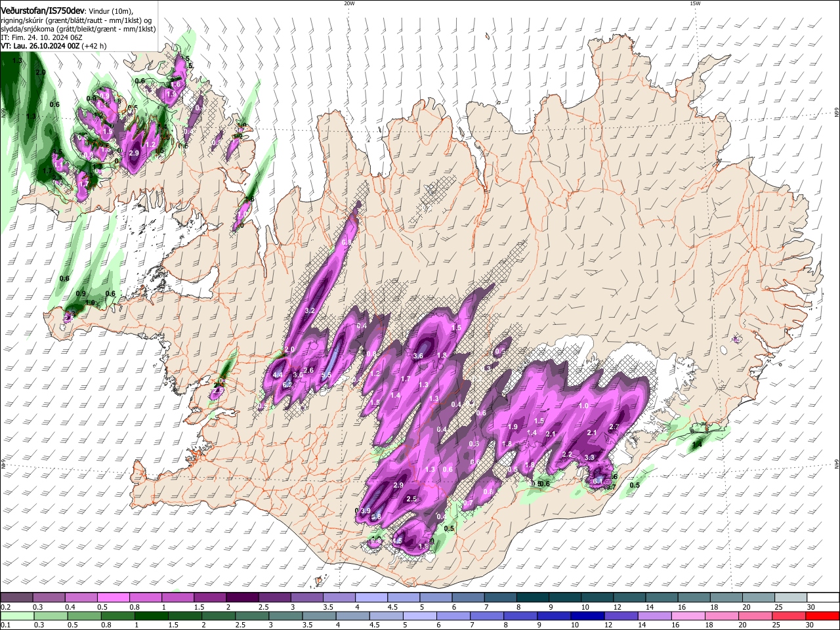Select bright pink legend swatch between 0.5 and 0.8
The height and width of the screenshot is (630, 840).
pyautogui.click(x=113, y=597)
